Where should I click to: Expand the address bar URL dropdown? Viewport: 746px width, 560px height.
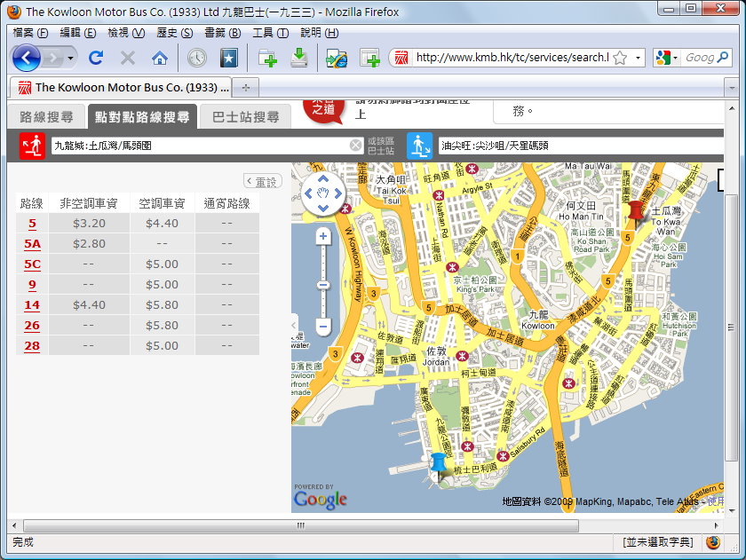click(638, 58)
